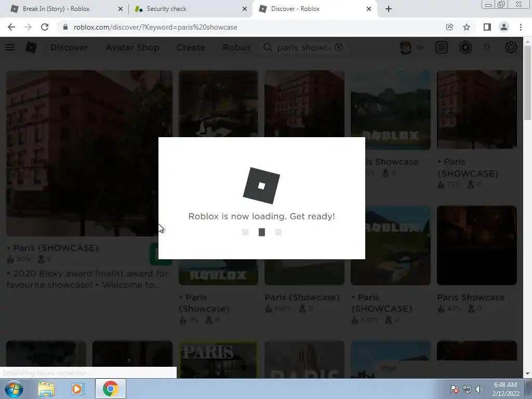Open the PARIS yellow-bordered game thumbnail
This screenshot has width=532, height=399.
coord(218,360)
